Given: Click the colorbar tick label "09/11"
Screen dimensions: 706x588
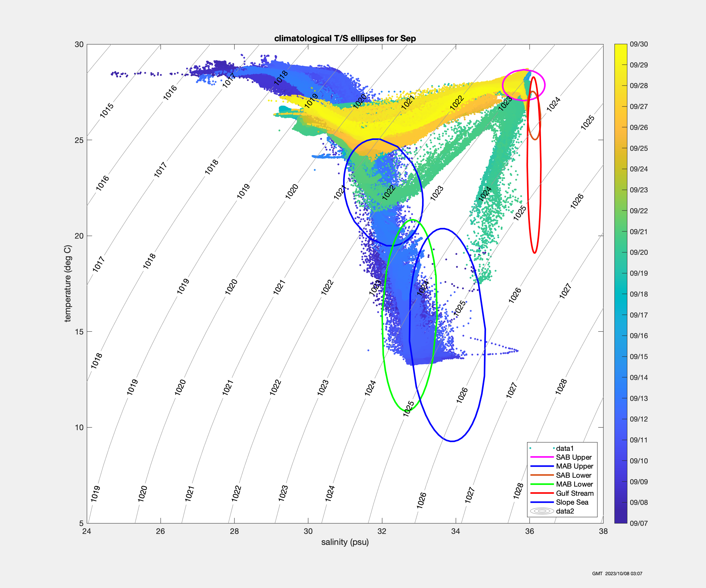Looking at the screenshot, I should pos(639,440).
